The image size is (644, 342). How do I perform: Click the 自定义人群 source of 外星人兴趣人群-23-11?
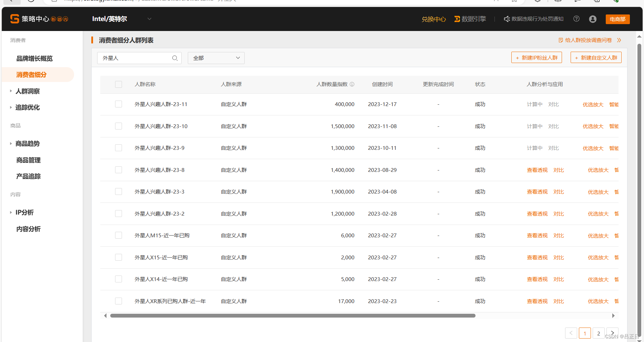234,104
